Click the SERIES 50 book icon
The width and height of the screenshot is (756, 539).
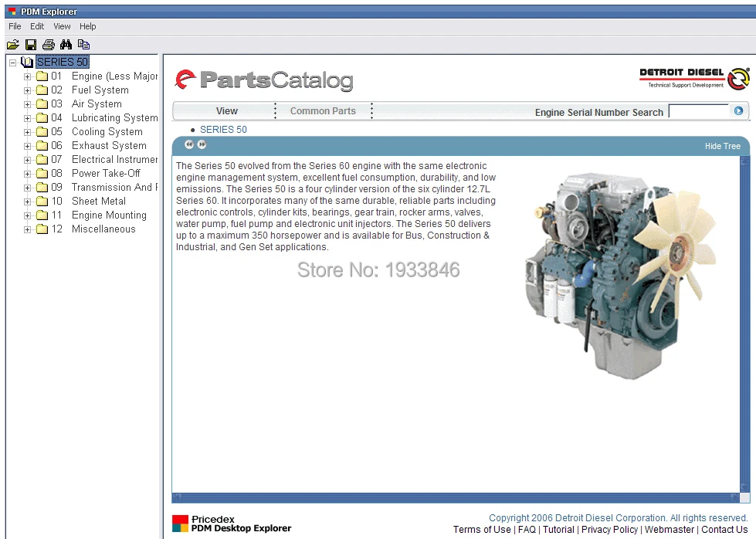tap(27, 63)
